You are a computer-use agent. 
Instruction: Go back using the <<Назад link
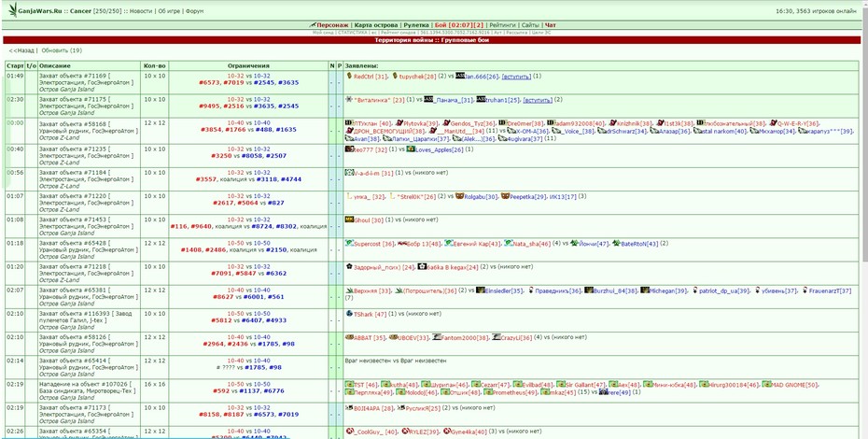(21, 50)
